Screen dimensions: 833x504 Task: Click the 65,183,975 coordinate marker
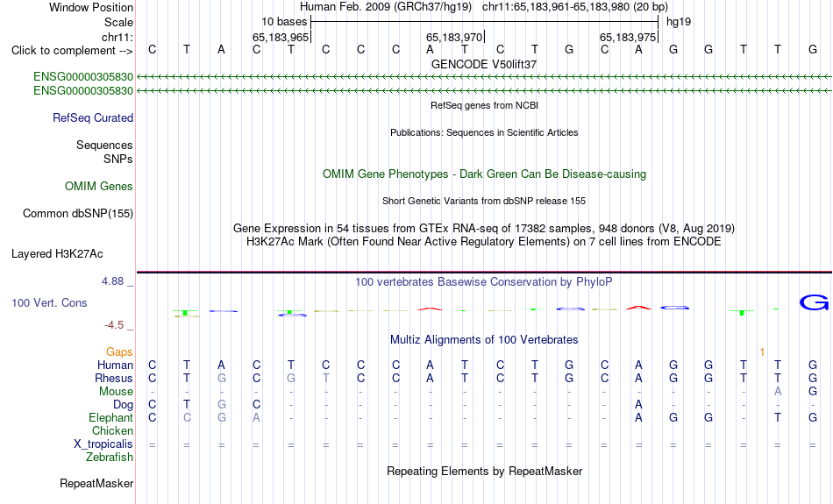pyautogui.click(x=628, y=37)
